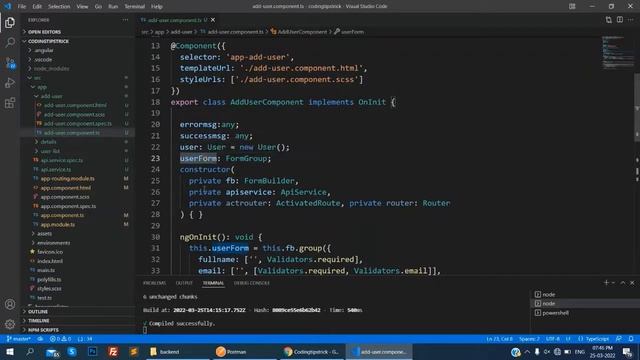Open errors and warnings count in status bar
640x360 pixels.
click(x=60, y=339)
